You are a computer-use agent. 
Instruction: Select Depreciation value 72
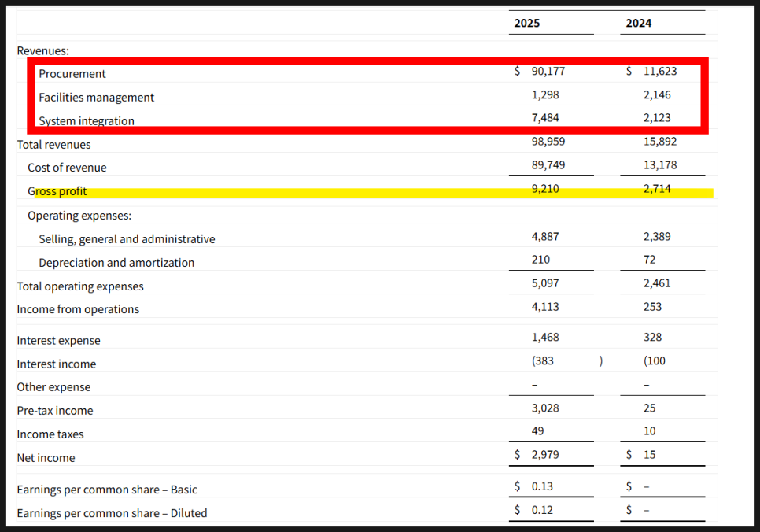point(650,260)
